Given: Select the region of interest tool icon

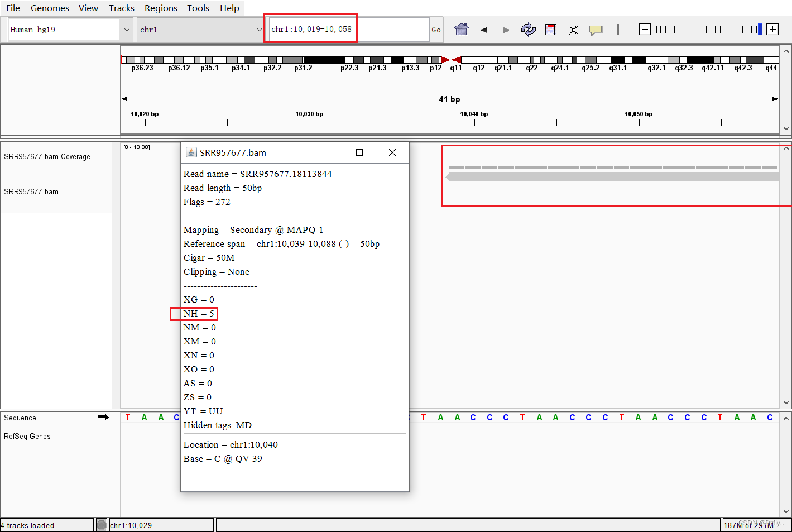Looking at the screenshot, I should pos(551,30).
